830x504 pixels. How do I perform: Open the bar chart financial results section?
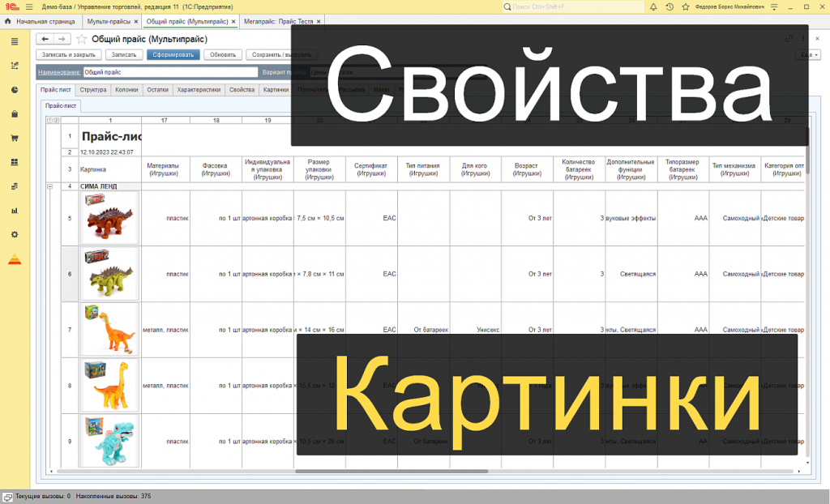15,210
